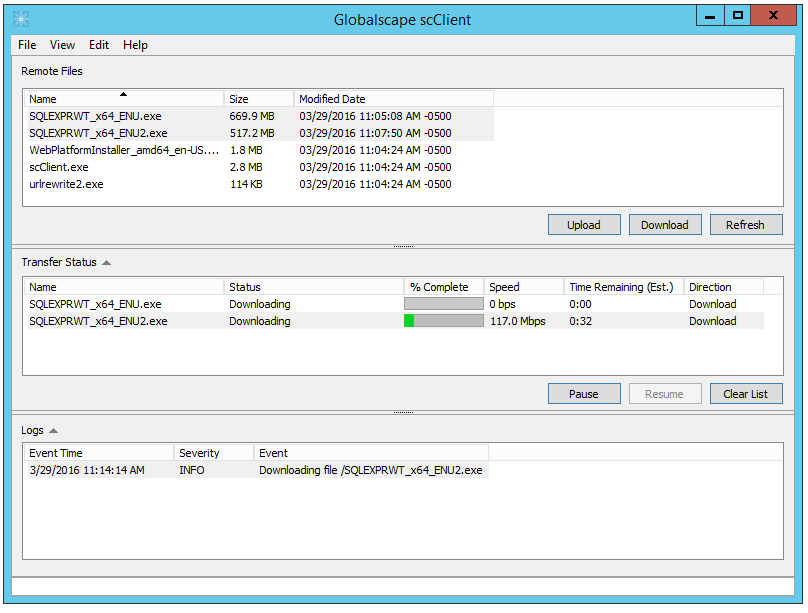This screenshot has height=613, width=808.
Task: Sort remote files by Name column
Action: (124, 99)
